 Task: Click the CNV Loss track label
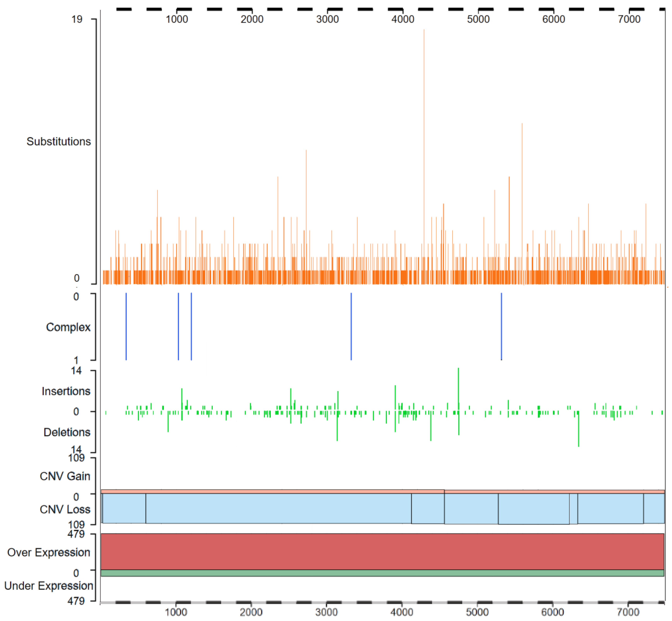point(65,509)
